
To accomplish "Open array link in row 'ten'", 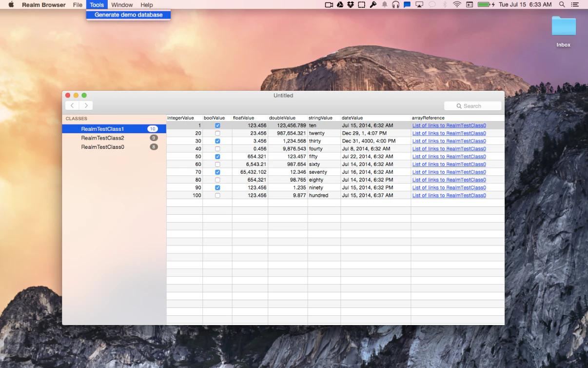I will [449, 125].
